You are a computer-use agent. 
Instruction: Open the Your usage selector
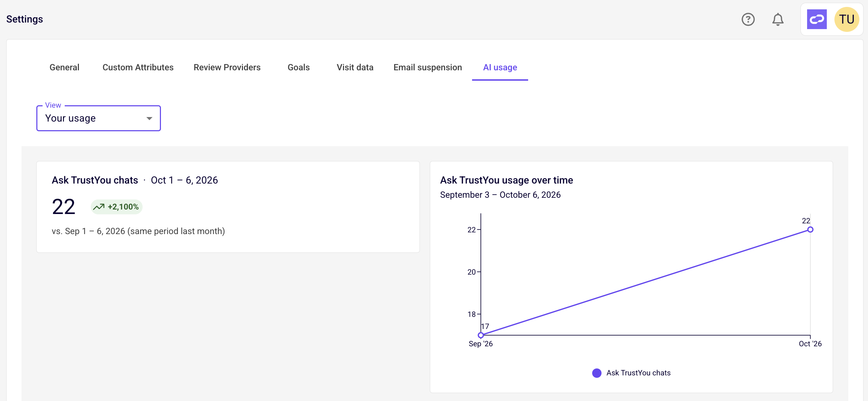coord(99,118)
